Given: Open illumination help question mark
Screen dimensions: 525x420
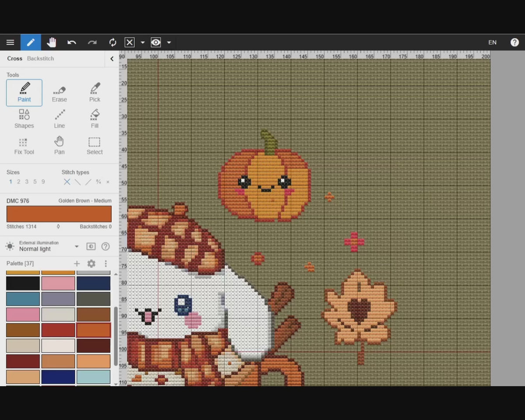Looking at the screenshot, I should pos(105,246).
